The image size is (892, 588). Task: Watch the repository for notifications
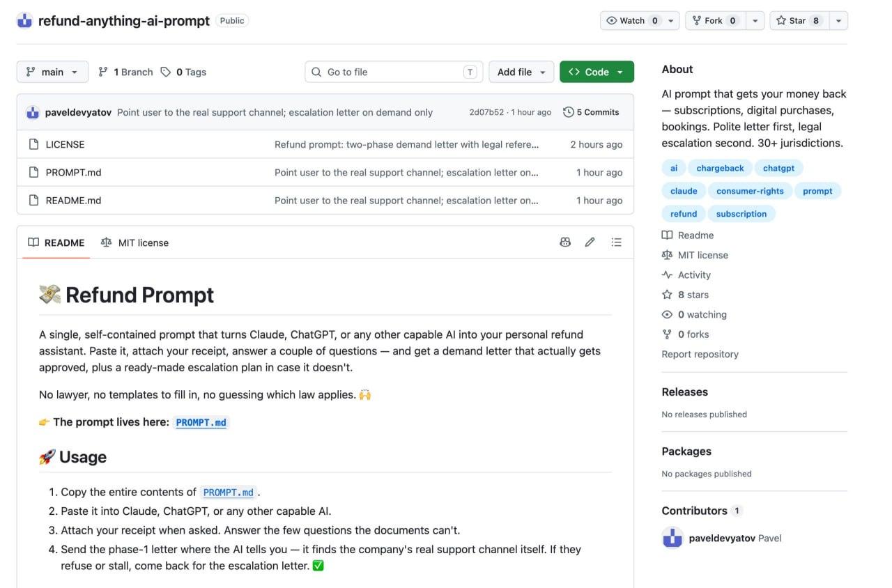click(632, 21)
